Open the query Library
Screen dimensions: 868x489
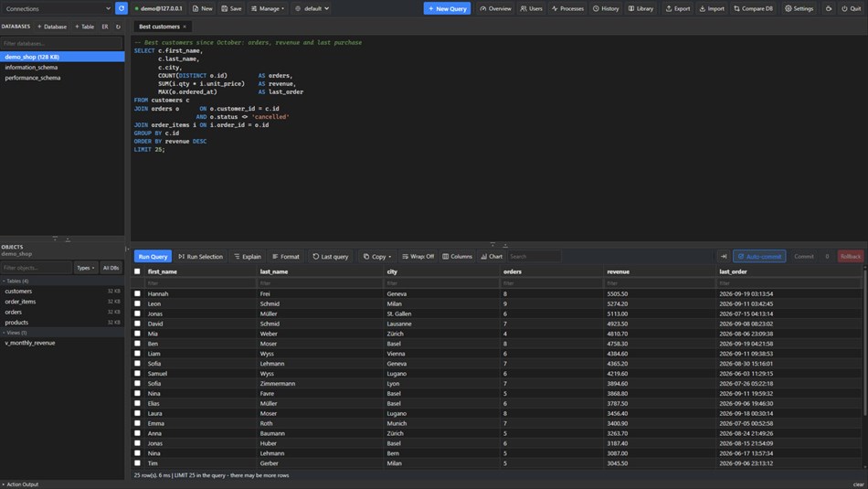coord(640,8)
